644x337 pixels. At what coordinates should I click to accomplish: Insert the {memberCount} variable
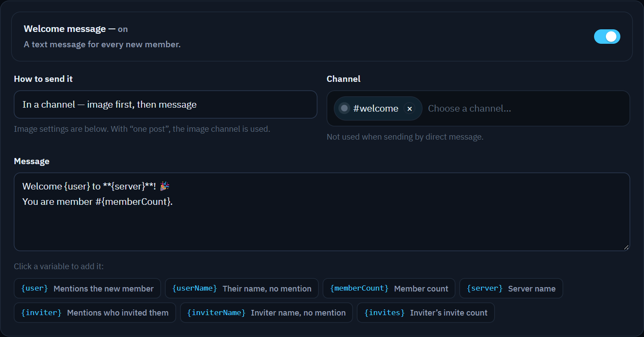coord(389,288)
